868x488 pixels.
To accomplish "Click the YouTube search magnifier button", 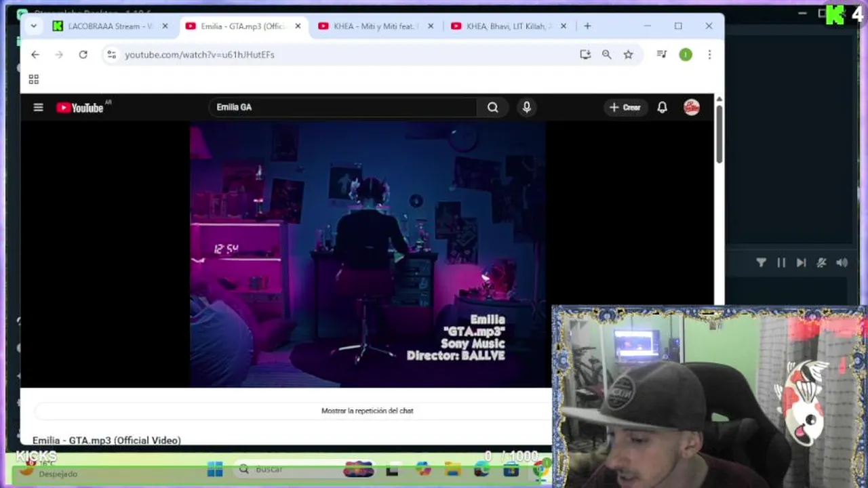I will coord(492,107).
